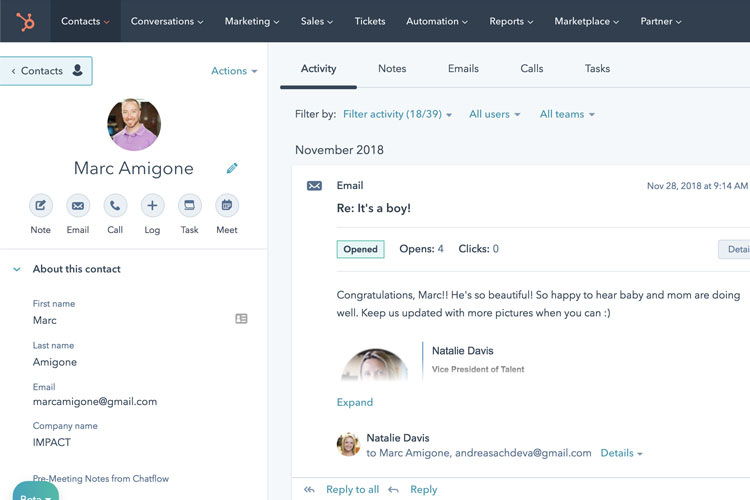Go back to Contacts list
This screenshot has width=750, height=500.
point(46,71)
